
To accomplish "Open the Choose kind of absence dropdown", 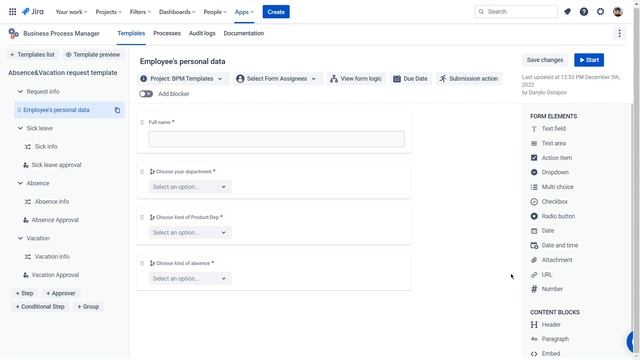I will pyautogui.click(x=190, y=279).
